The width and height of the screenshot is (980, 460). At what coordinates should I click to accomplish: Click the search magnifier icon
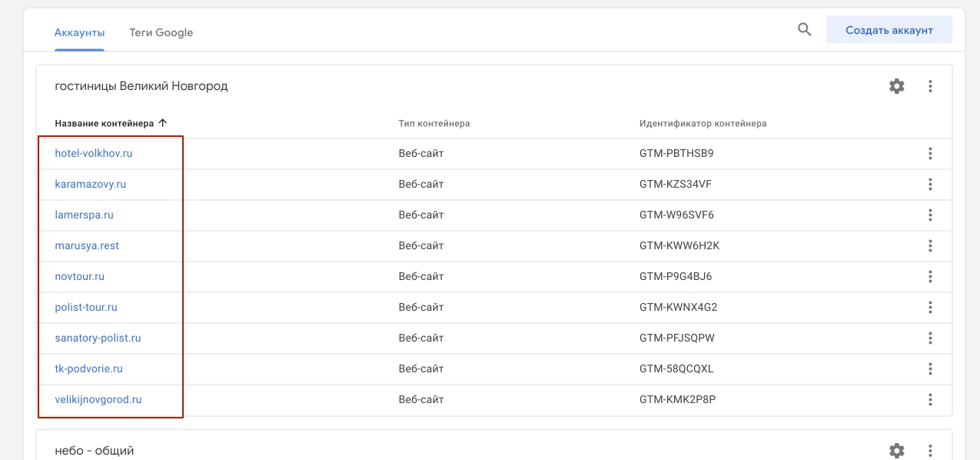[804, 30]
